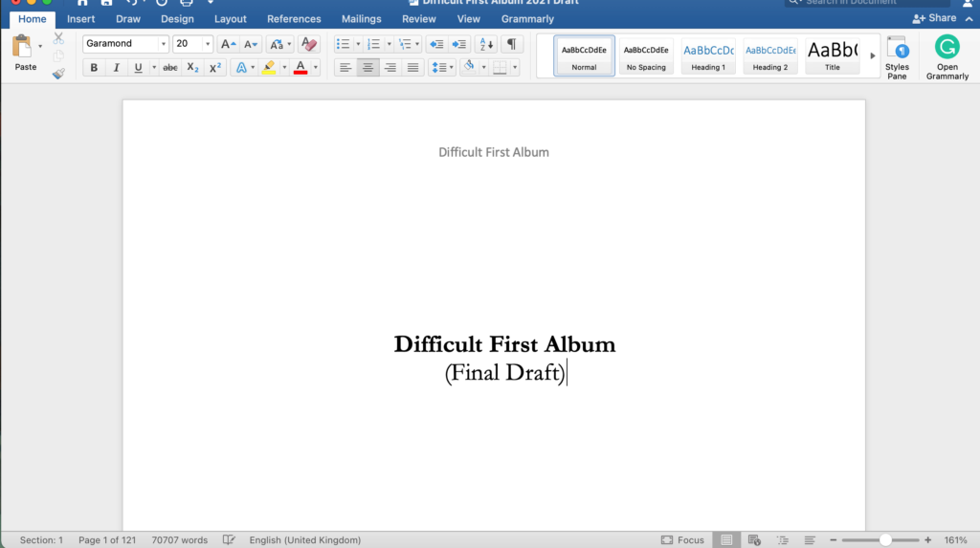Open the Styles Pane

pyautogui.click(x=897, y=57)
